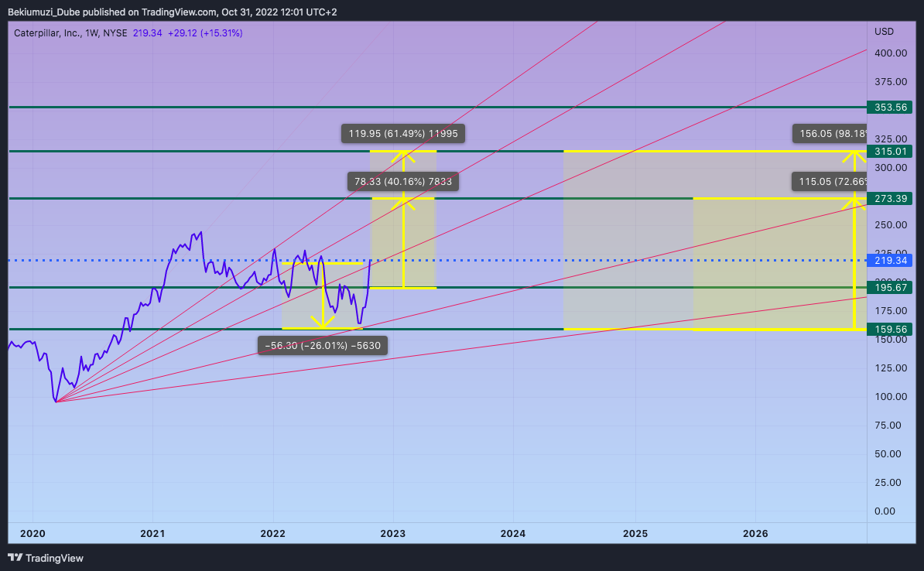Click the USD currency label
This screenshot has height=571, width=924.
(884, 31)
